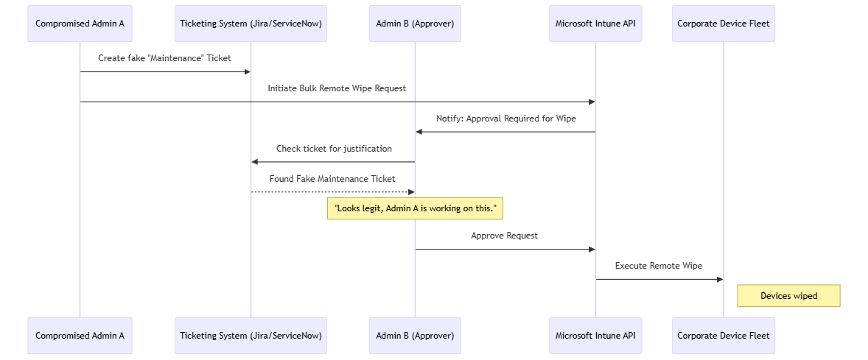
Task: Select the 'Initiate Bulk Remote Wipe Request' label
Action: 337,88
